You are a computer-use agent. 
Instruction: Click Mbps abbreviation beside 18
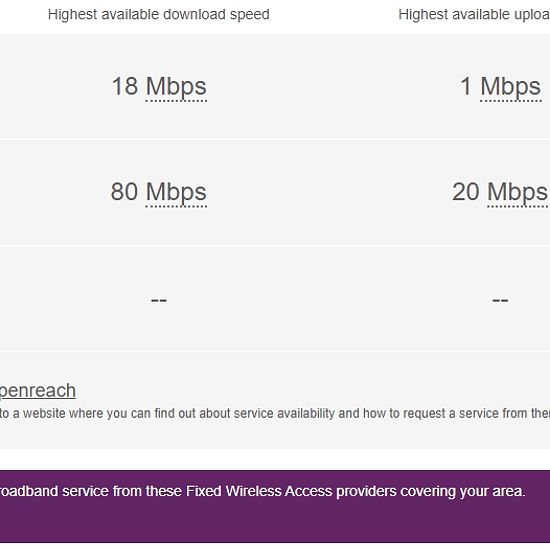(176, 87)
